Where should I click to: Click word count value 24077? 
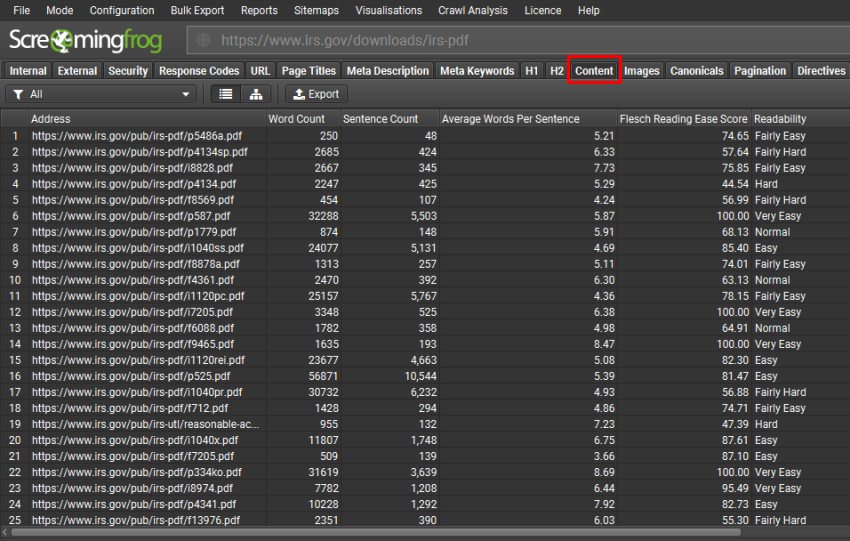click(323, 248)
